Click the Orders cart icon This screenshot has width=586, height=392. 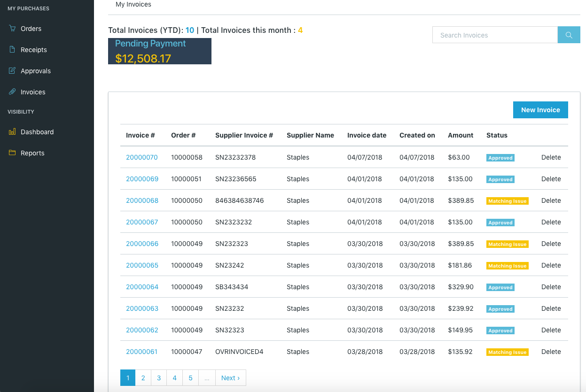(12, 29)
